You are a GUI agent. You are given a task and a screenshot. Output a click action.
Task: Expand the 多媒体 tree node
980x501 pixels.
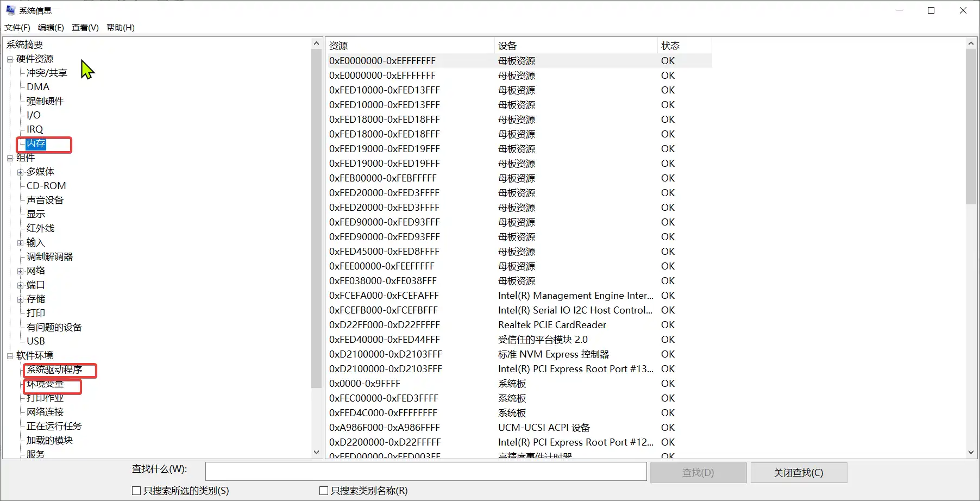coord(20,172)
